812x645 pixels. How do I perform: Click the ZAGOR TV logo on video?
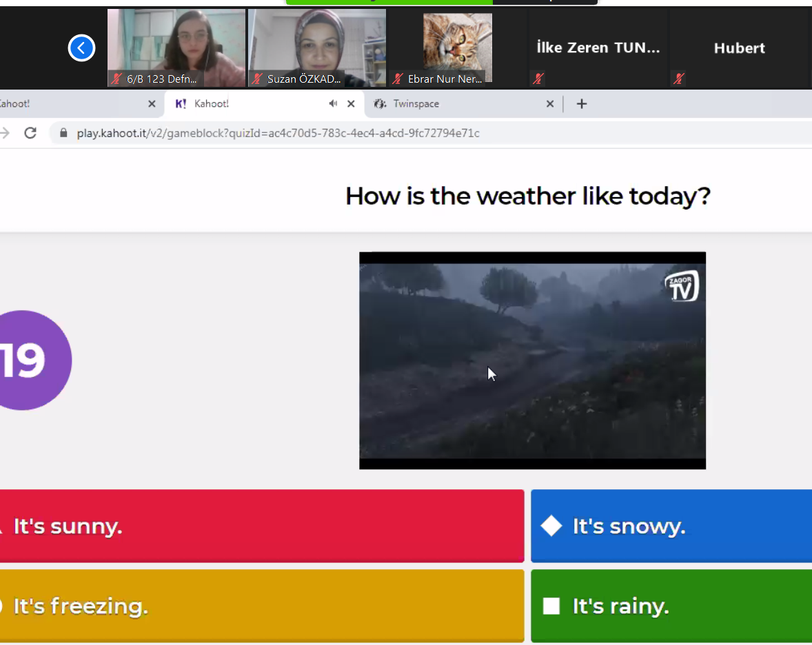click(682, 286)
